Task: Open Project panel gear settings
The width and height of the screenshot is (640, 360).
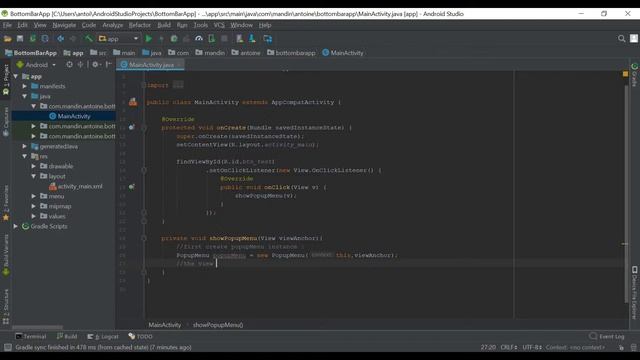Action: coord(95,64)
